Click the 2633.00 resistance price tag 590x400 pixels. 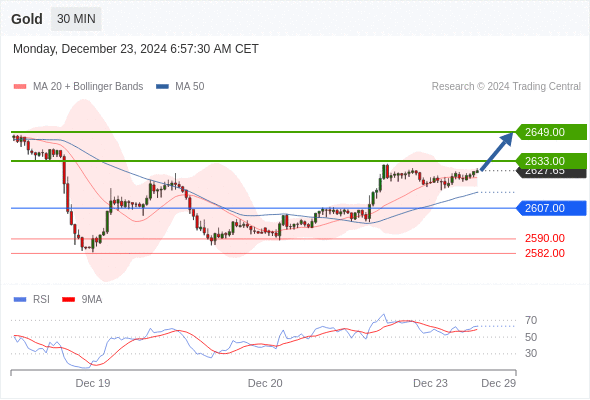pos(551,161)
